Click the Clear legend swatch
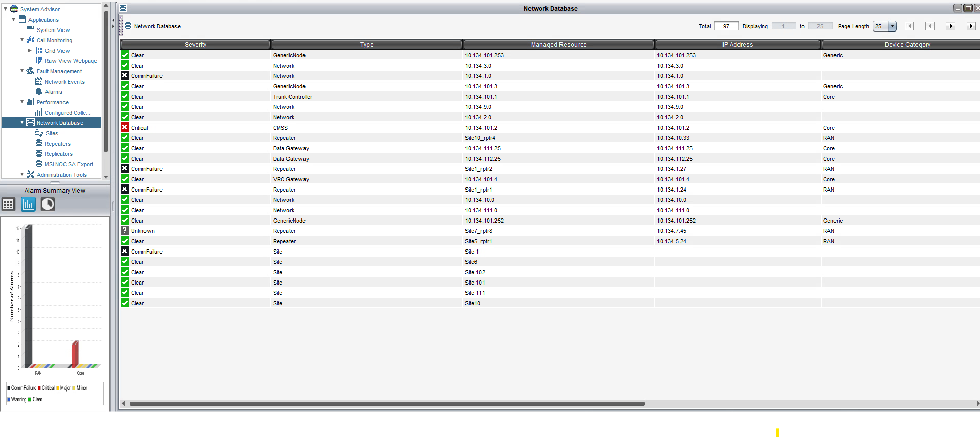 pyautogui.click(x=30, y=400)
